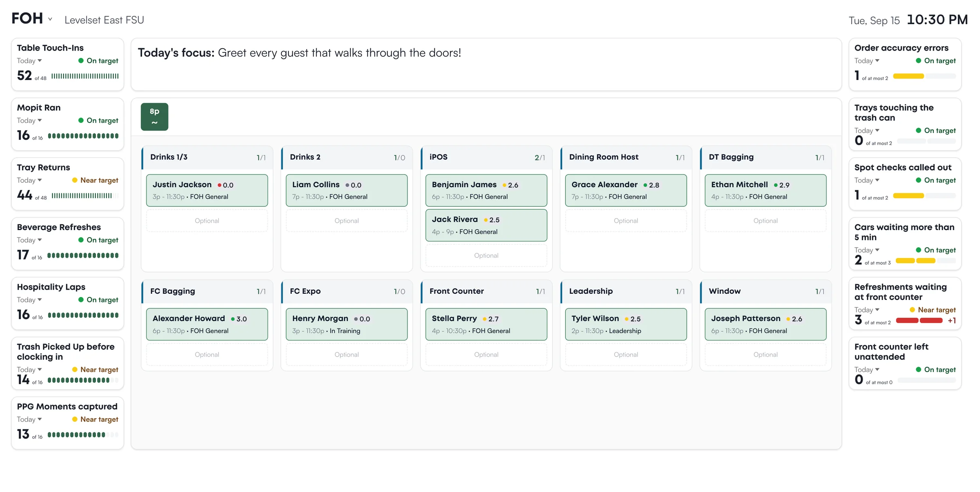Open Alexander Howard's assignment card
980x492 pixels.
click(207, 324)
